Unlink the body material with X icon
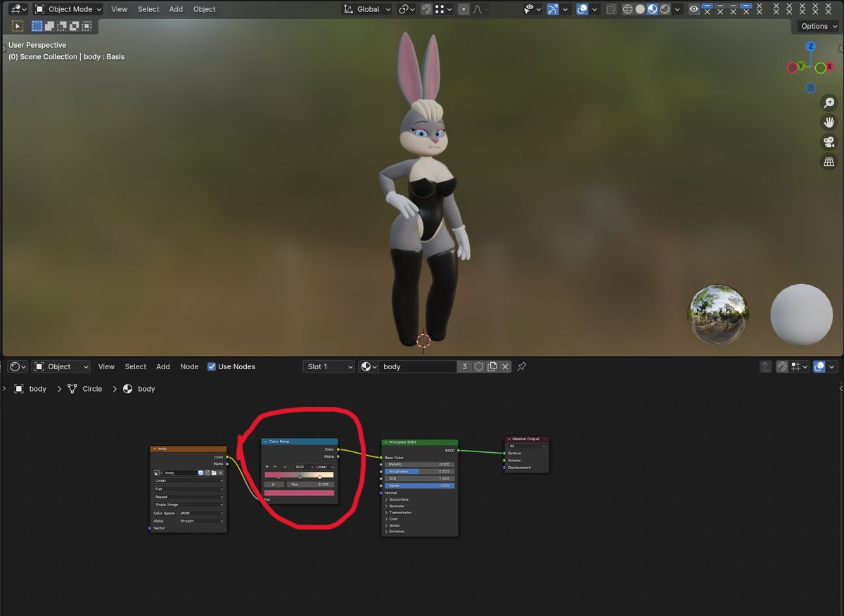The height and width of the screenshot is (616, 844). pos(505,366)
